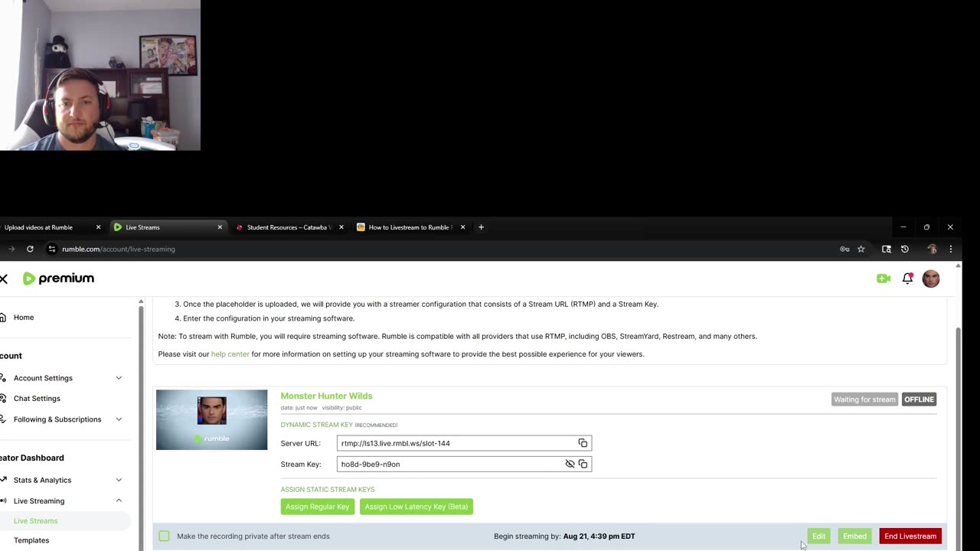Expand Account Settings in sidebar
Viewport: 980px width, 551px height.
[119, 378]
